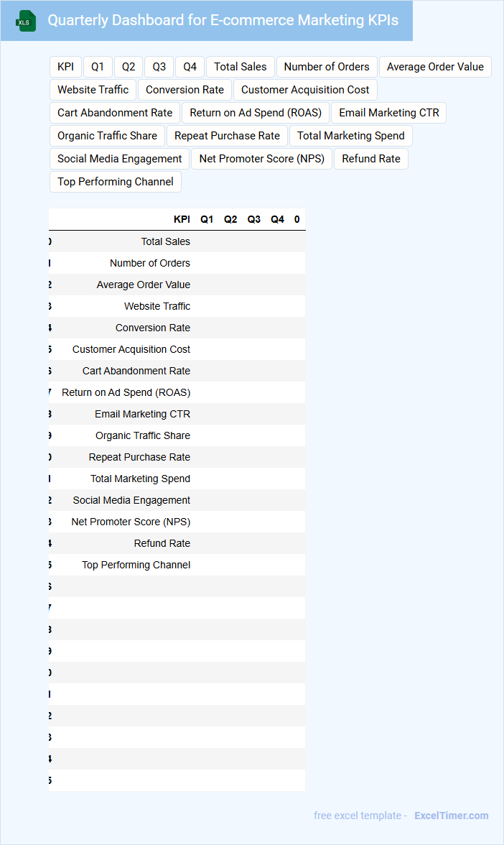Click the Email Marketing CTR tag
Image resolution: width=504 pixels, height=845 pixels.
[x=389, y=113]
